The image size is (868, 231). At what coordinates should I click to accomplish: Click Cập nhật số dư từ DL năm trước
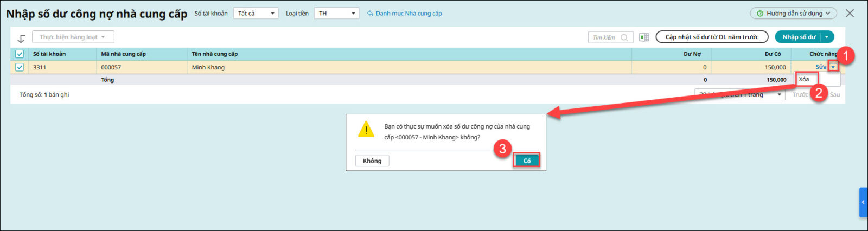(712, 37)
